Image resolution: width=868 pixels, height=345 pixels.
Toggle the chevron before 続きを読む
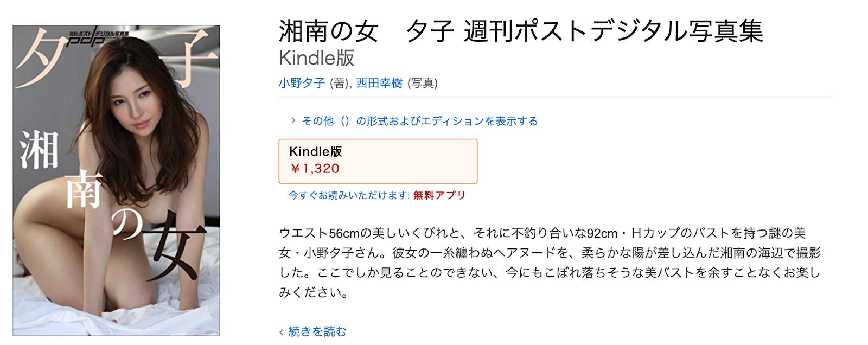point(282,332)
